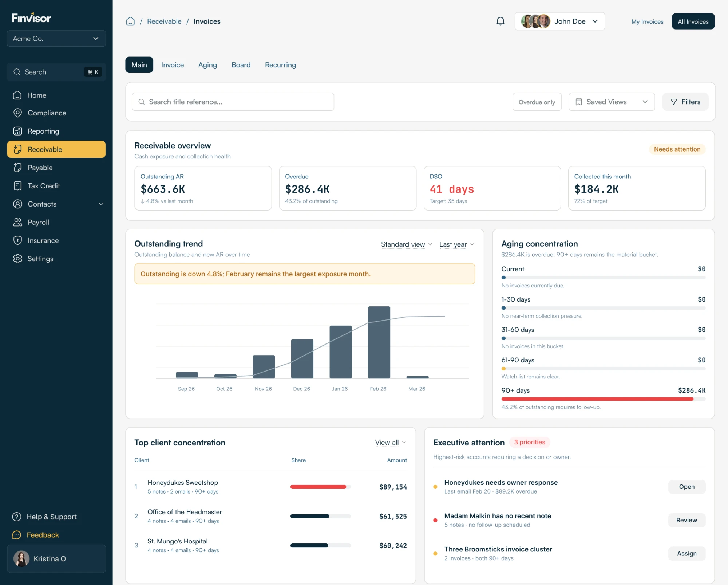Change the Last year time range
This screenshot has width=728, height=585.
pyautogui.click(x=456, y=244)
